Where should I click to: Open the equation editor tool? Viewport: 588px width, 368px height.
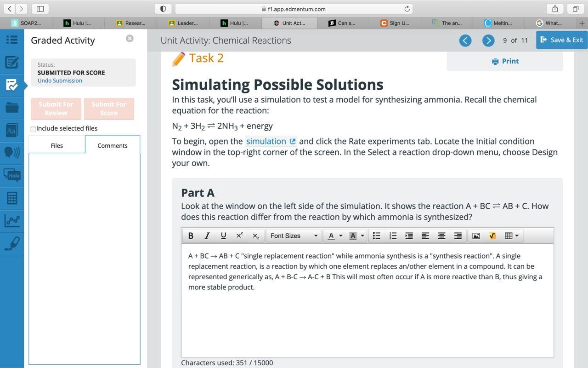coord(492,236)
